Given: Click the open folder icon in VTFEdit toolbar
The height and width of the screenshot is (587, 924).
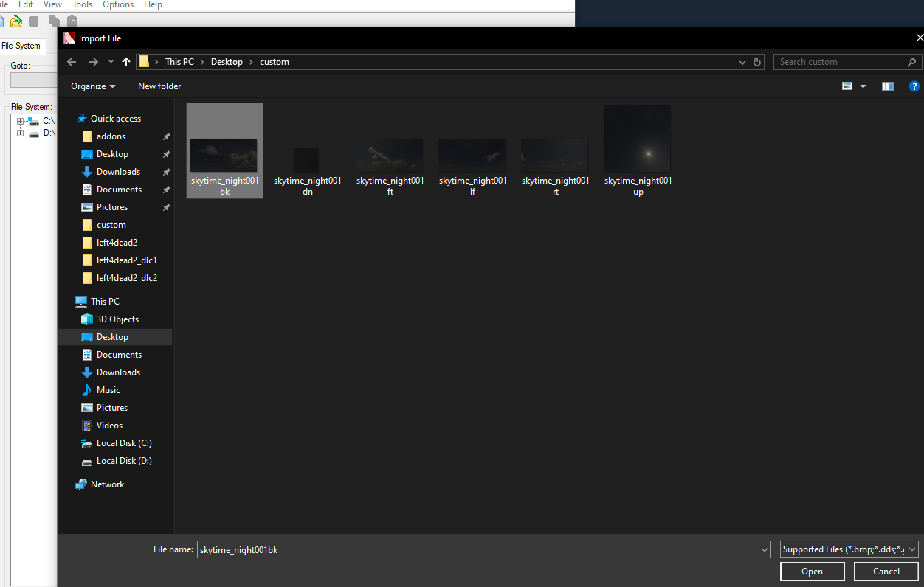Looking at the screenshot, I should click(x=15, y=21).
